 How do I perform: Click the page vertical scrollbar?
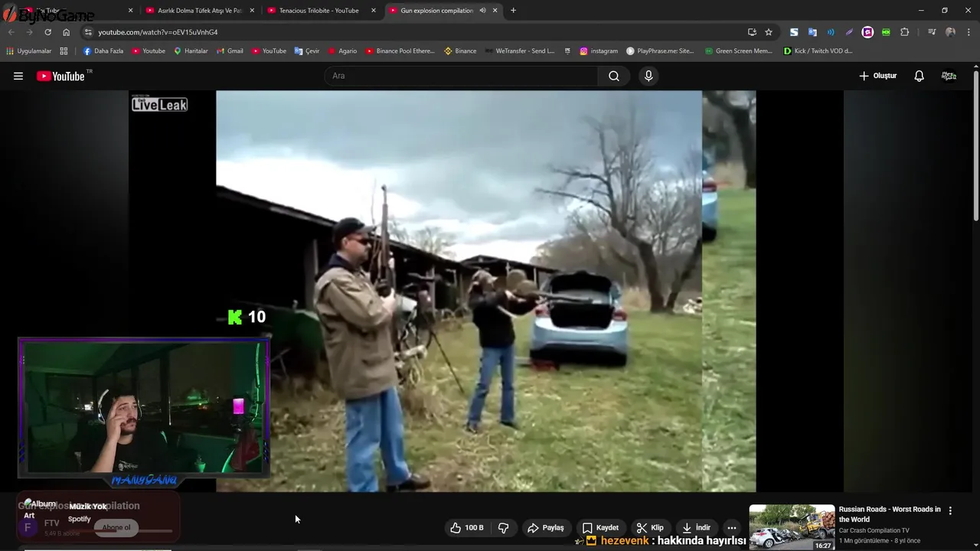click(x=975, y=145)
